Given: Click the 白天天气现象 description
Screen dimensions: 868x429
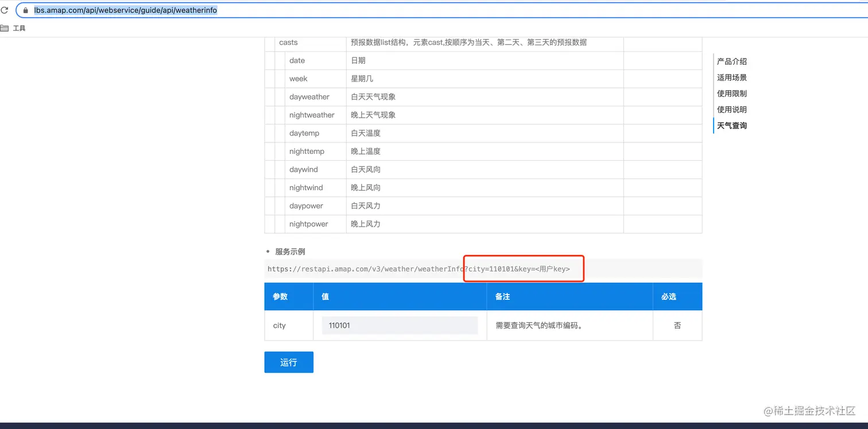Looking at the screenshot, I should (373, 97).
